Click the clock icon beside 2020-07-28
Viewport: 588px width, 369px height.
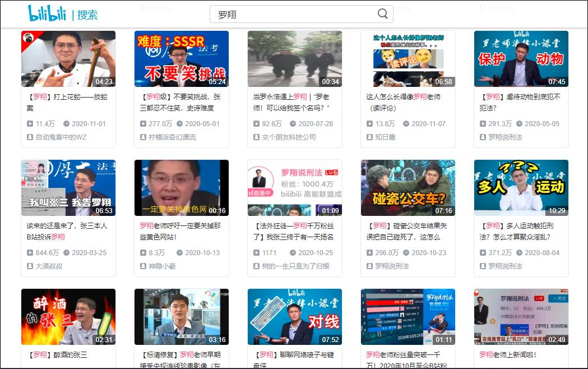pyautogui.click(x=292, y=124)
